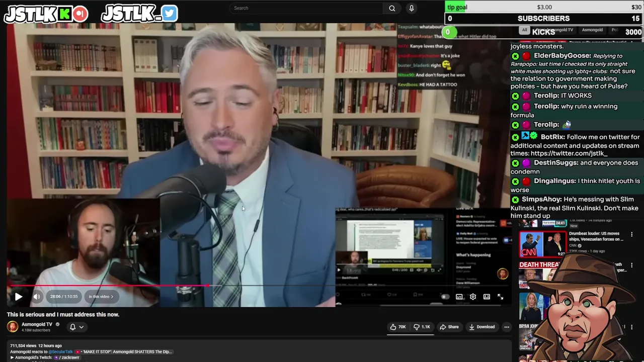Download the video
644x362 pixels.
[x=481, y=327]
